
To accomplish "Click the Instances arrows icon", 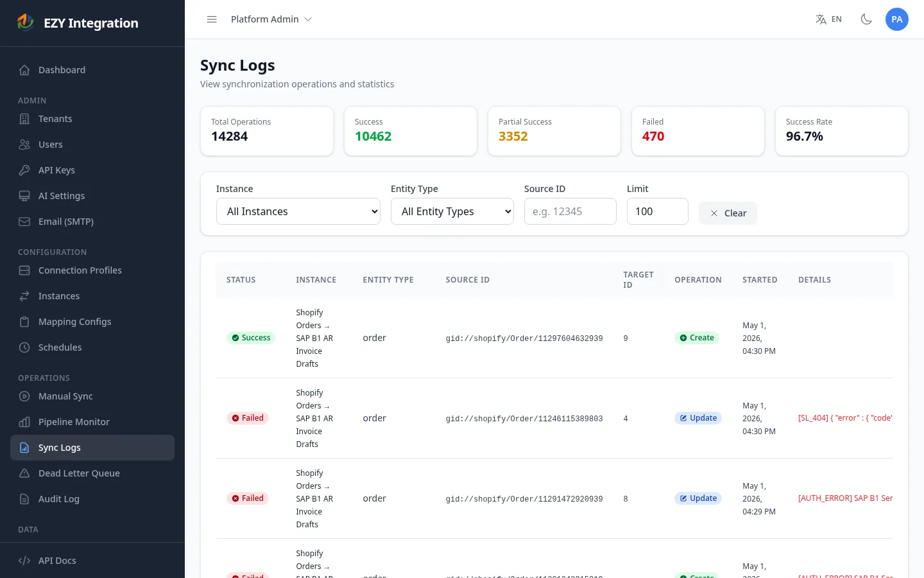I will pyautogui.click(x=24, y=296).
